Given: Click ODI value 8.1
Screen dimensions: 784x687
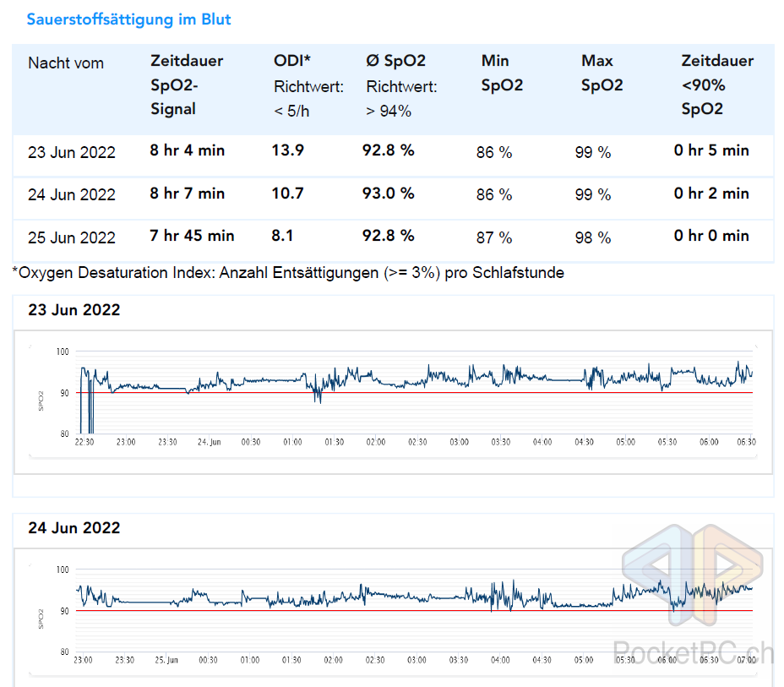Looking at the screenshot, I should click(282, 236).
